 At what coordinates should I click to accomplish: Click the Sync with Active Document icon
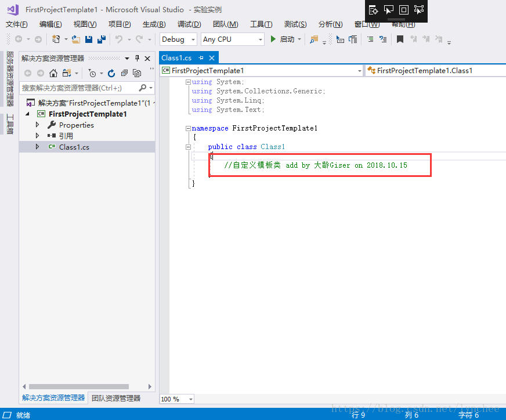67,73
